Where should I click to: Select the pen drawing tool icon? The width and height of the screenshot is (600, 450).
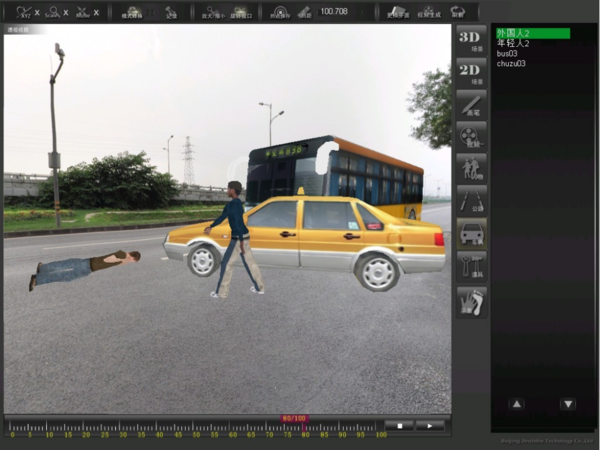point(471,104)
